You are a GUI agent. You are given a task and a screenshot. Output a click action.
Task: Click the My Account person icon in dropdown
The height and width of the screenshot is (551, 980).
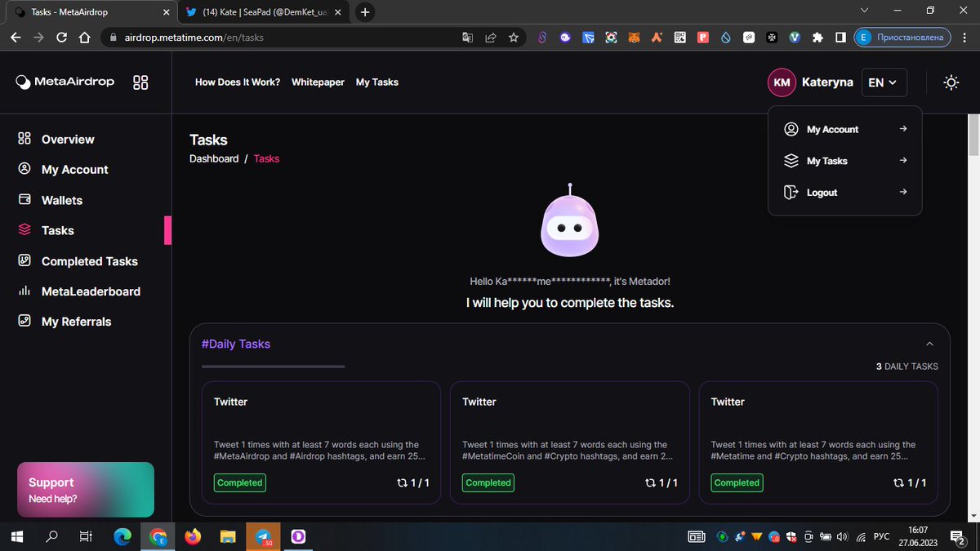[791, 129]
